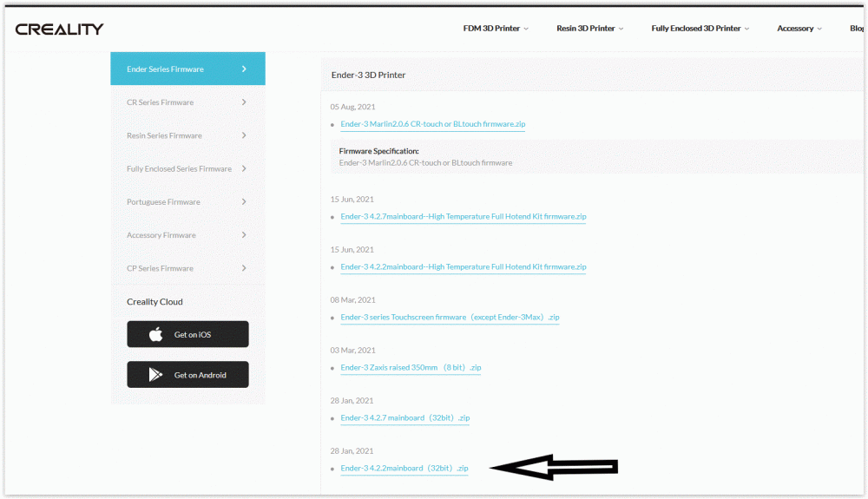
Task: Click the Creality logo
Action: 59,29
